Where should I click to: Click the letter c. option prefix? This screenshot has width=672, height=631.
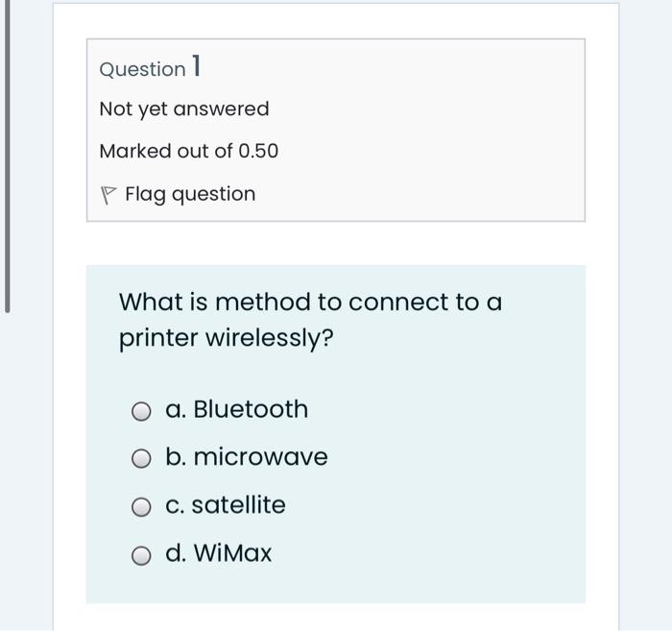coord(175,506)
